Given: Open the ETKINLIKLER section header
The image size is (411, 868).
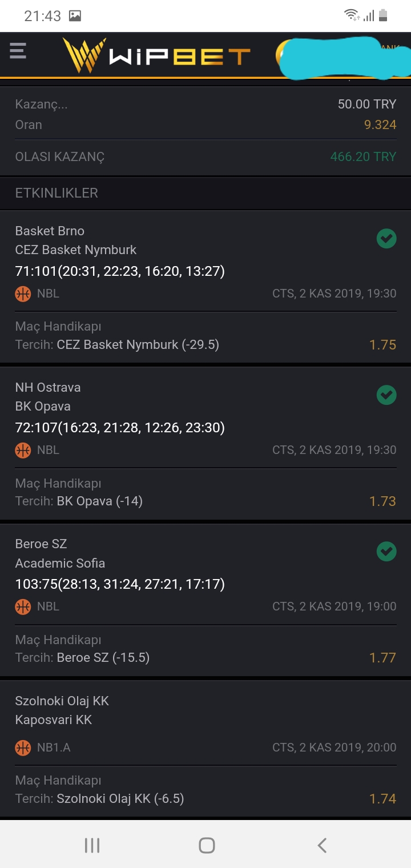Looking at the screenshot, I should [x=205, y=193].
